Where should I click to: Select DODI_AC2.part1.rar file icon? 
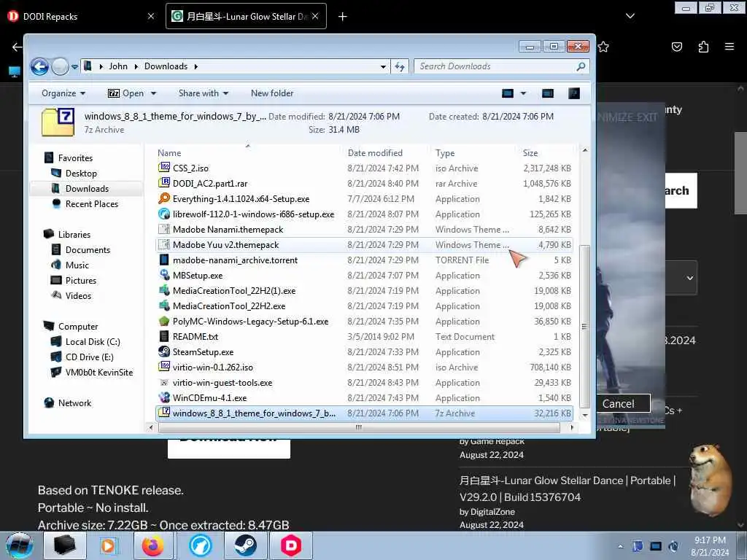point(164,183)
